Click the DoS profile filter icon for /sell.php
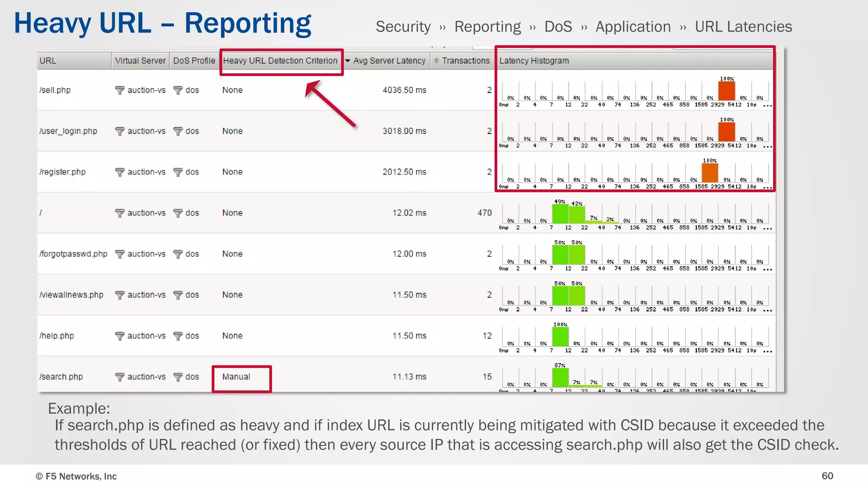The image size is (868, 488). [x=178, y=90]
